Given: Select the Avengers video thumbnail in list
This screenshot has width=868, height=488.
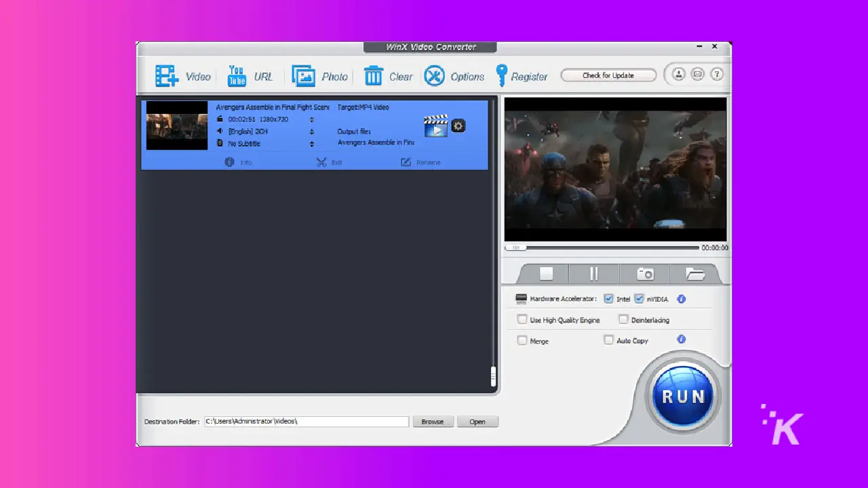Looking at the screenshot, I should [x=177, y=125].
